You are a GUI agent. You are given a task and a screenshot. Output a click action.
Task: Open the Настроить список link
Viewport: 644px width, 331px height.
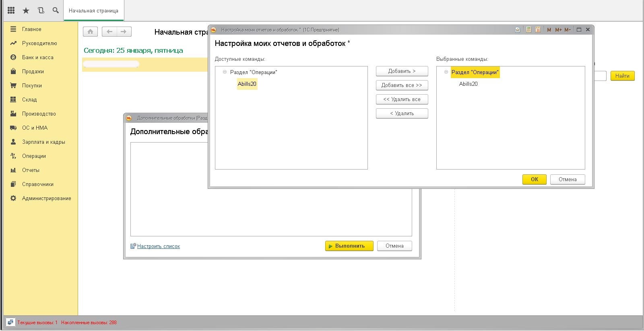click(x=158, y=246)
